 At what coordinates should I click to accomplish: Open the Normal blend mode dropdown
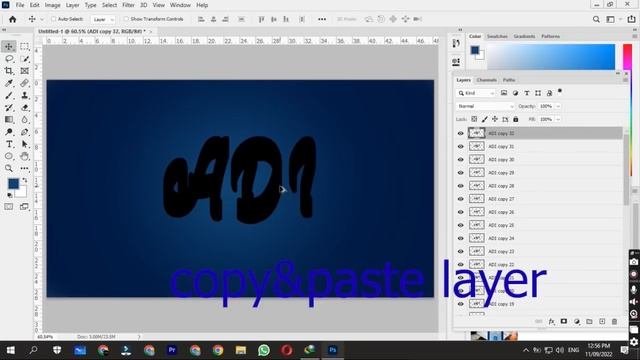485,106
